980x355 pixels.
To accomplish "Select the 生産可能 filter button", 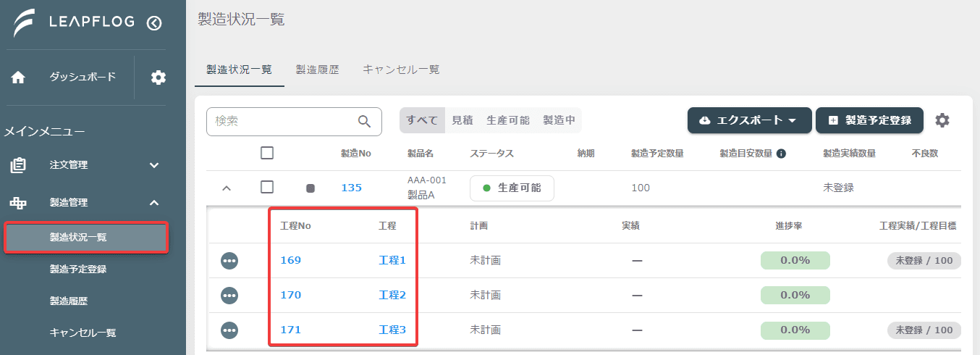I will pyautogui.click(x=508, y=120).
